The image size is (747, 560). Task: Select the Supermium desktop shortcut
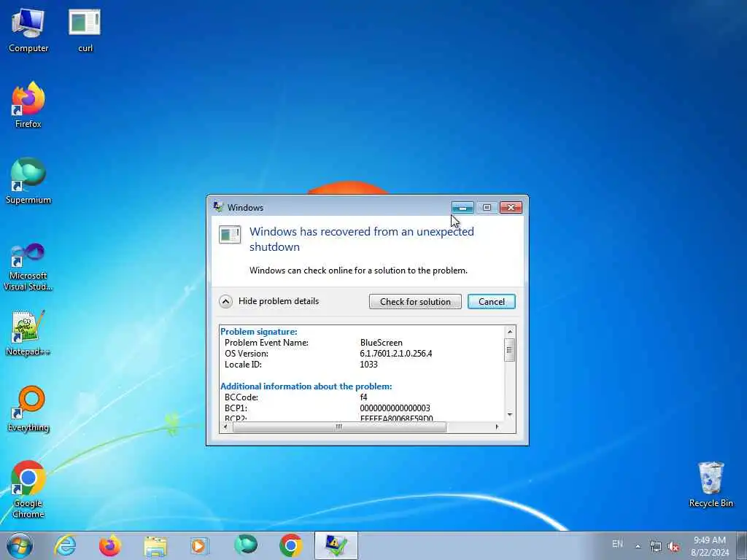coord(28,181)
